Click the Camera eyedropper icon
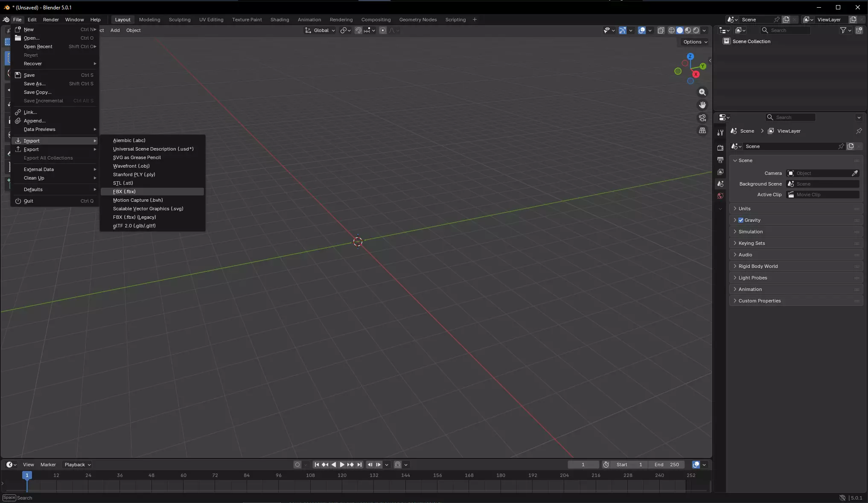868x503 pixels. [855, 173]
